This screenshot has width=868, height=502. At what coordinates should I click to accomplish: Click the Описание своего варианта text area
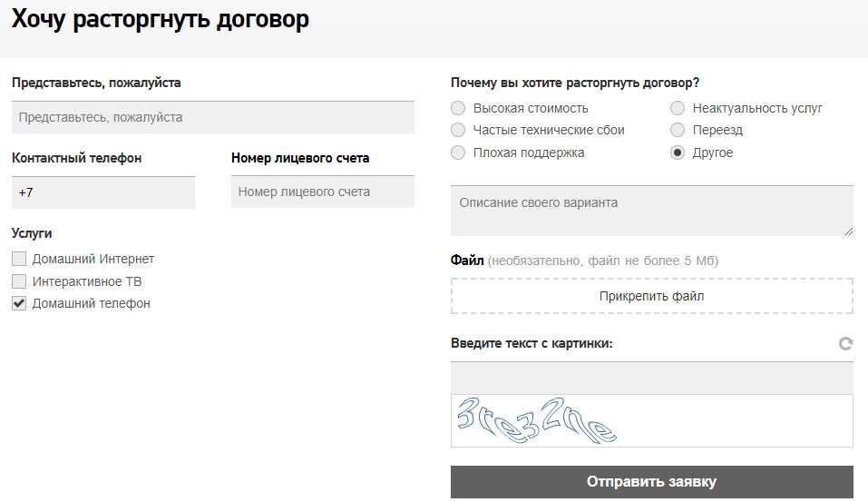650,211
